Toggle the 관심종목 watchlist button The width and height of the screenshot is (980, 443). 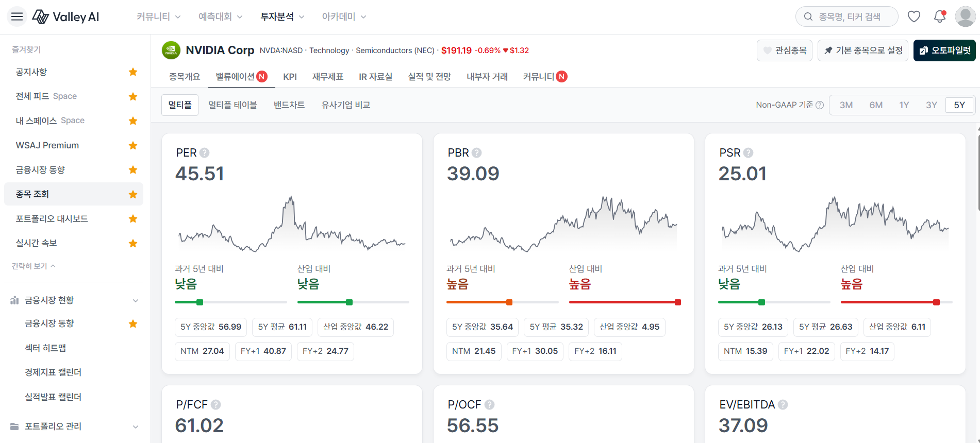[x=785, y=50]
